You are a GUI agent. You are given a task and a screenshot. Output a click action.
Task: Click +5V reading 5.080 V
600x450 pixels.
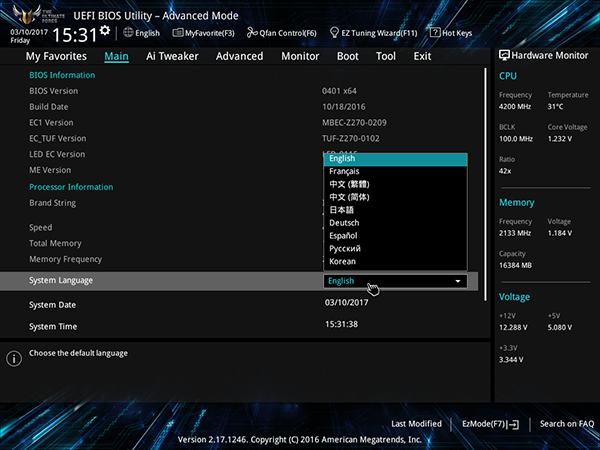pyautogui.click(x=559, y=328)
